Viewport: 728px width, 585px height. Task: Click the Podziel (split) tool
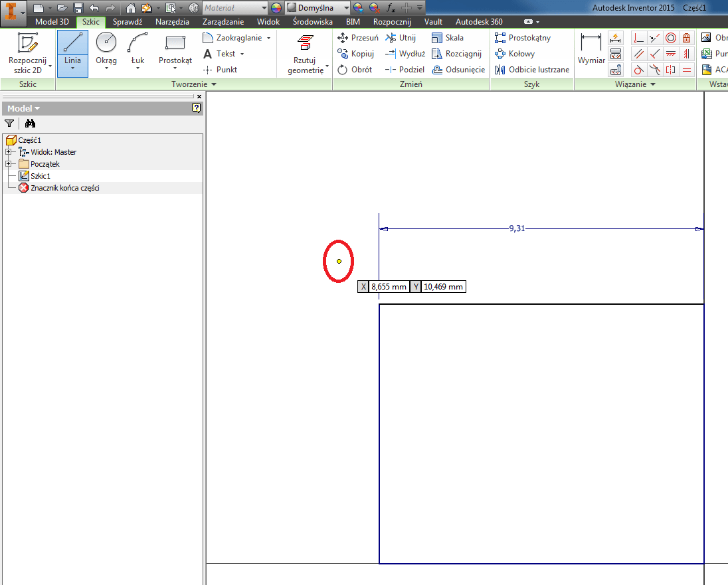pos(405,70)
